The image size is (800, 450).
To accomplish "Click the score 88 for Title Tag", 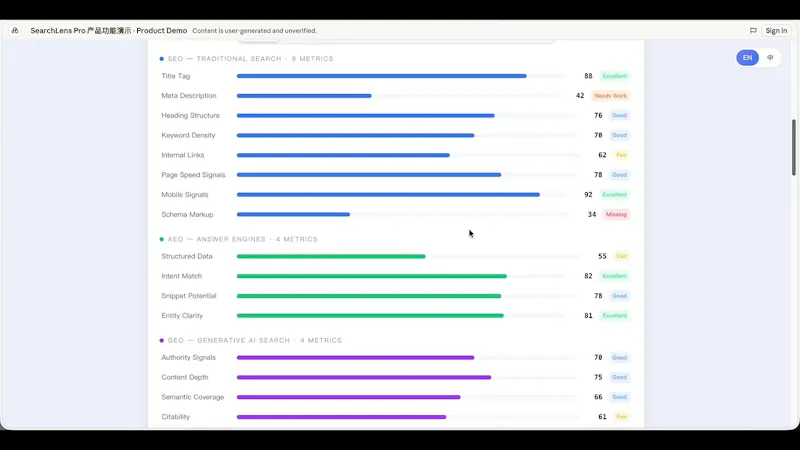I will click(588, 76).
